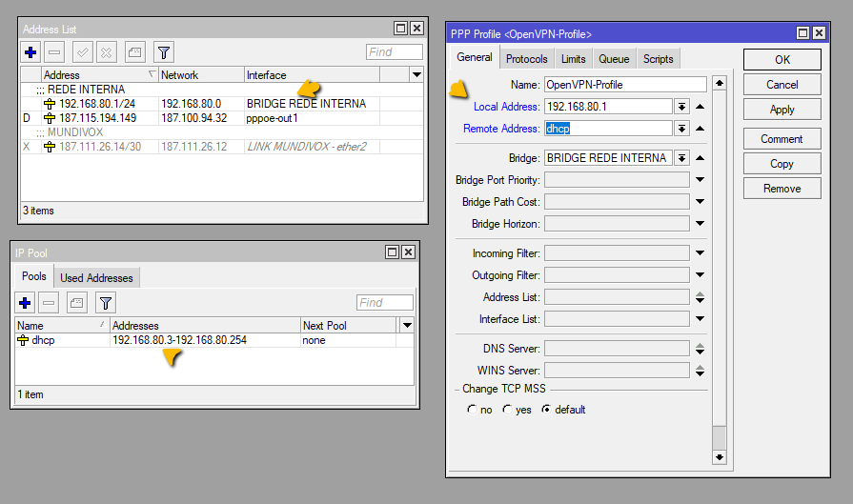Copy the OpenVPN profile
Viewport: 853px width, 504px height.
[x=782, y=164]
